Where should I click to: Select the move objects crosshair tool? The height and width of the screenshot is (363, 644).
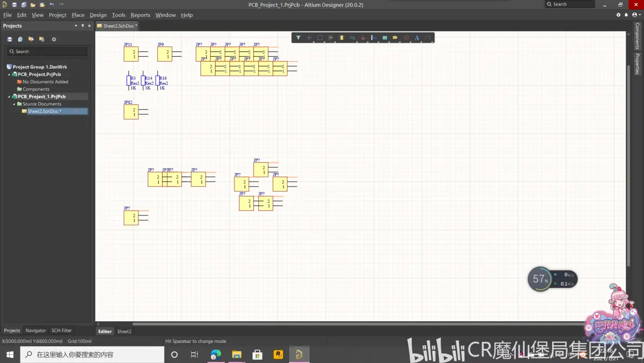coord(309,38)
